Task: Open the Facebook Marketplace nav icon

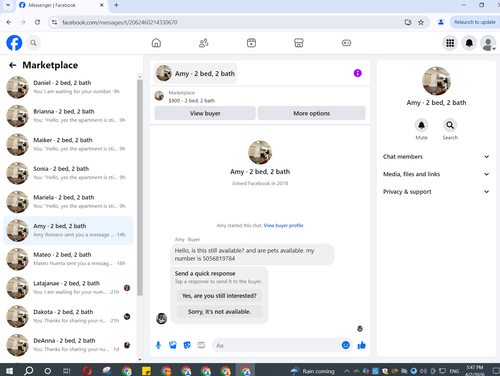Action: 299,43
